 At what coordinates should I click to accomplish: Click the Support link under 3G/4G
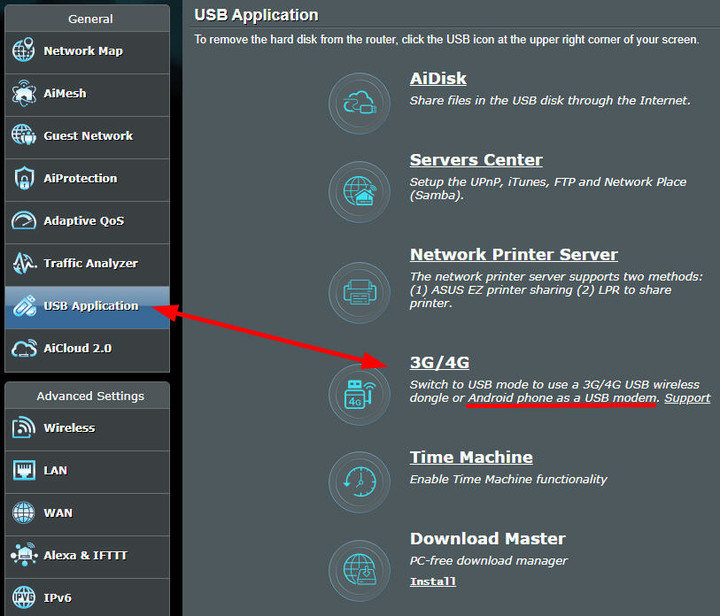pos(687,398)
